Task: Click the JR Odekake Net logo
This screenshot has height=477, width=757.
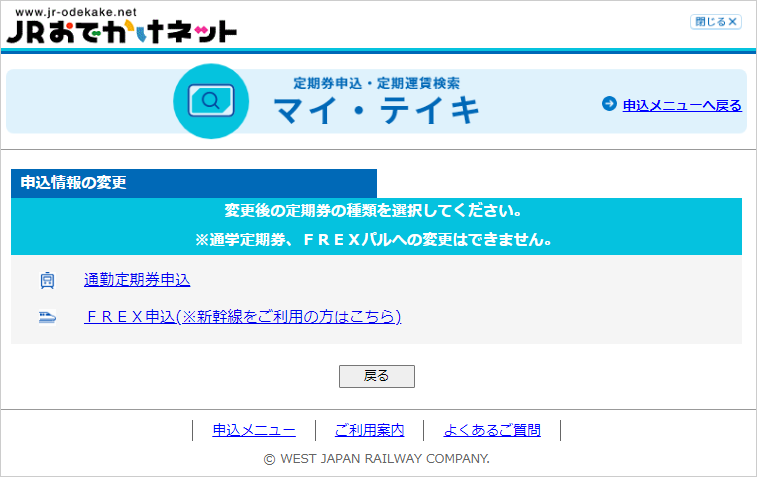Action: point(121,31)
